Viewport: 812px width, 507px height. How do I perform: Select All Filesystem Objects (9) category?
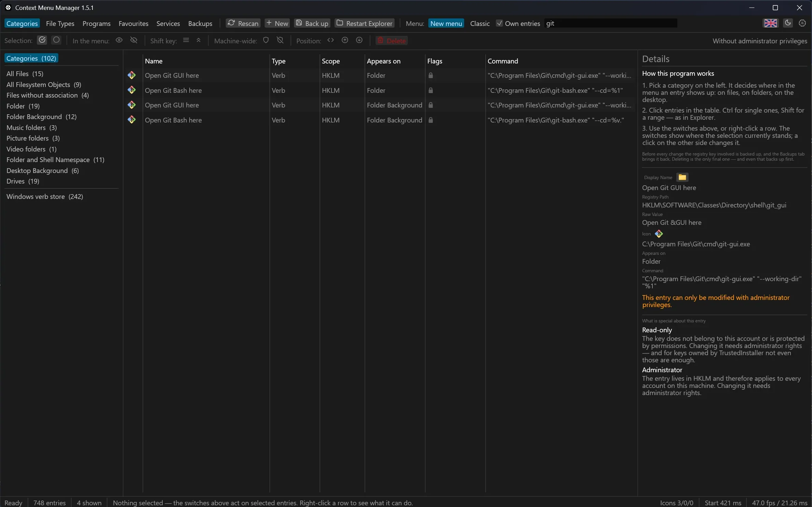[x=44, y=85]
